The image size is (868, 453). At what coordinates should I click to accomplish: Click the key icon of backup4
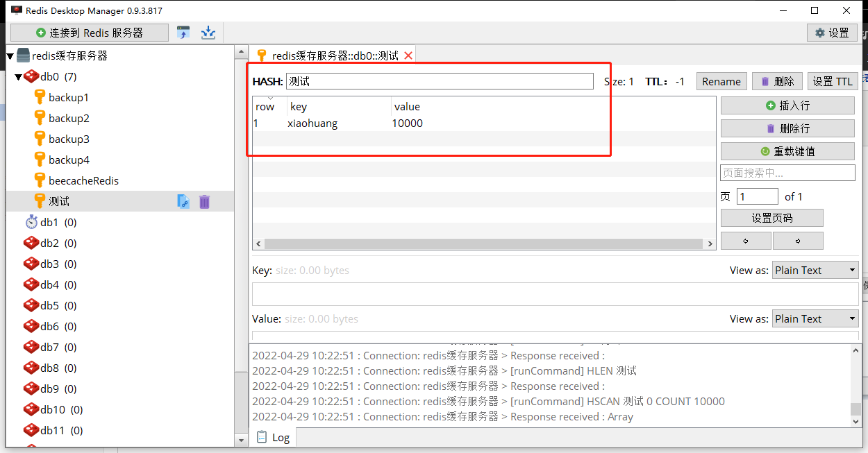[x=40, y=160]
